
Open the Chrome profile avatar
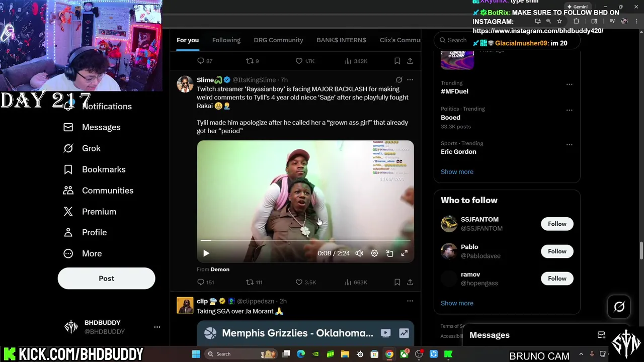[x=624, y=21]
